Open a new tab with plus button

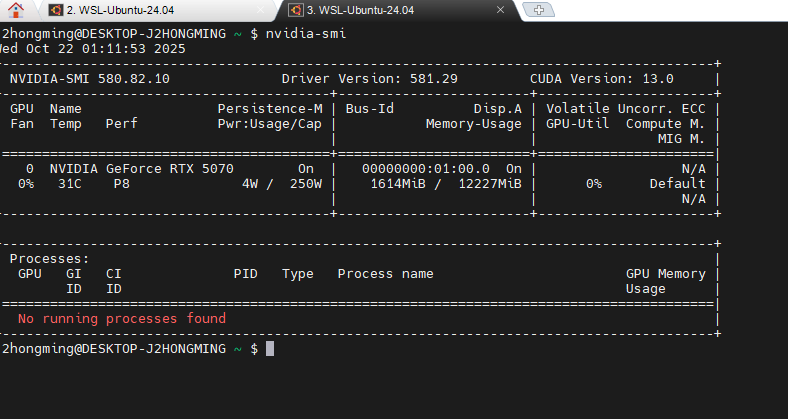540,10
